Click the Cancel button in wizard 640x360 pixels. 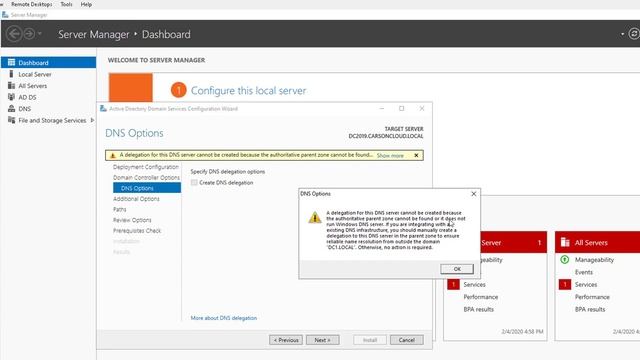coord(407,340)
